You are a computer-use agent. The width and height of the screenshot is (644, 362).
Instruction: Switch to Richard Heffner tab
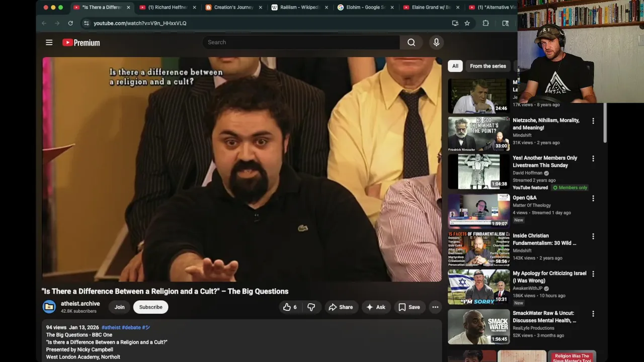coord(168,8)
